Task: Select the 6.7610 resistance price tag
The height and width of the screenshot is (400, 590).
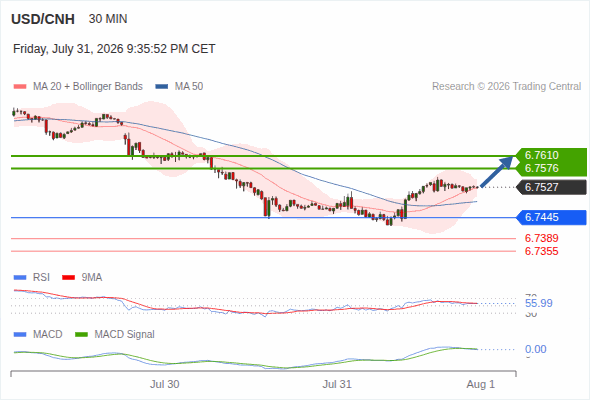Action: tap(551, 155)
